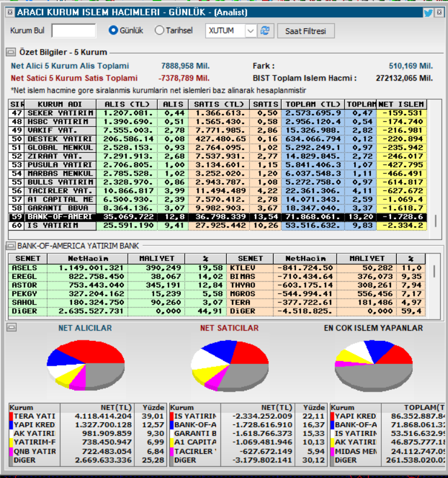Image resolution: width=448 pixels, height=478 pixels.
Task: Open the XUTUM index dropdown
Action: click(250, 31)
